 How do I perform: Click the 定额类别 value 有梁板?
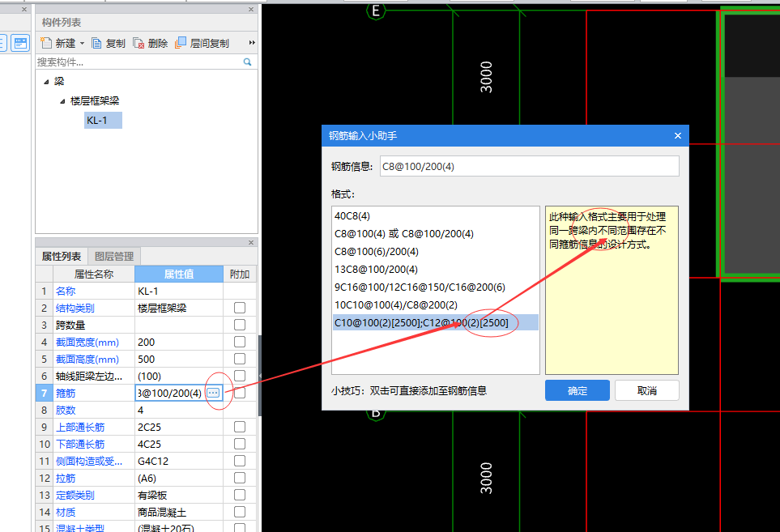[179, 496]
